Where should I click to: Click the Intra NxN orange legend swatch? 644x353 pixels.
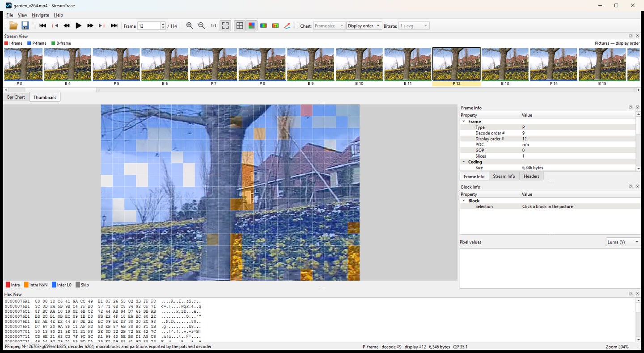pos(26,285)
